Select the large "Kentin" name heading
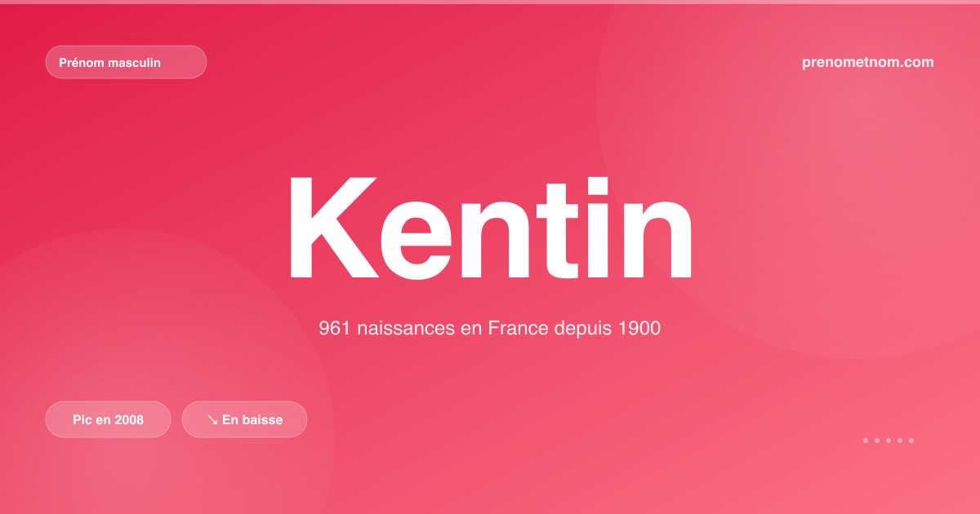Screen dimensions: 980x514 point(490,229)
